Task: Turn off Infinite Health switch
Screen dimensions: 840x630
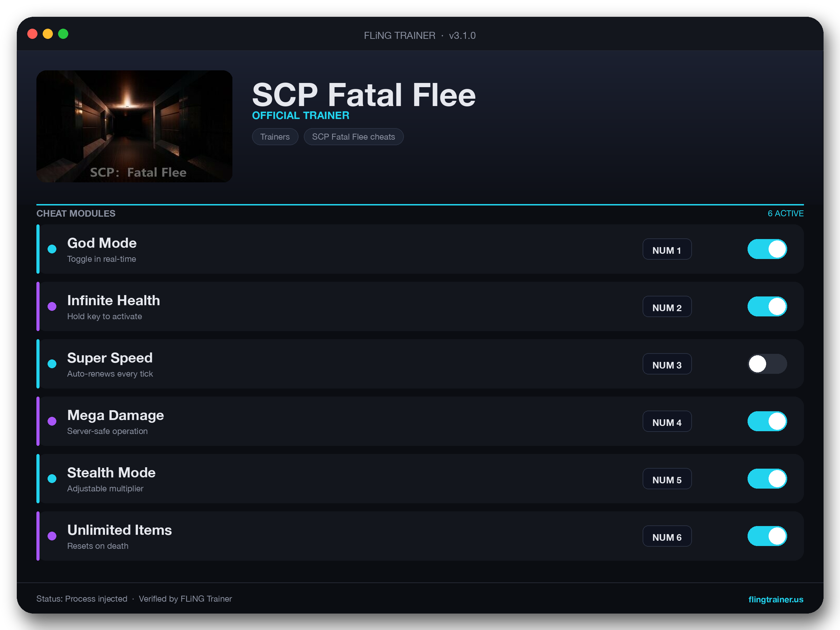Action: click(x=767, y=307)
